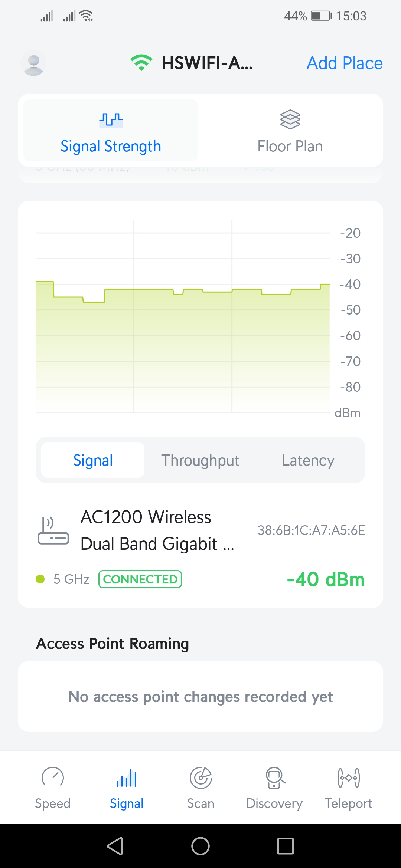Viewport: 401px width, 868px height.
Task: Switch chart to Throughput view
Action: (200, 460)
